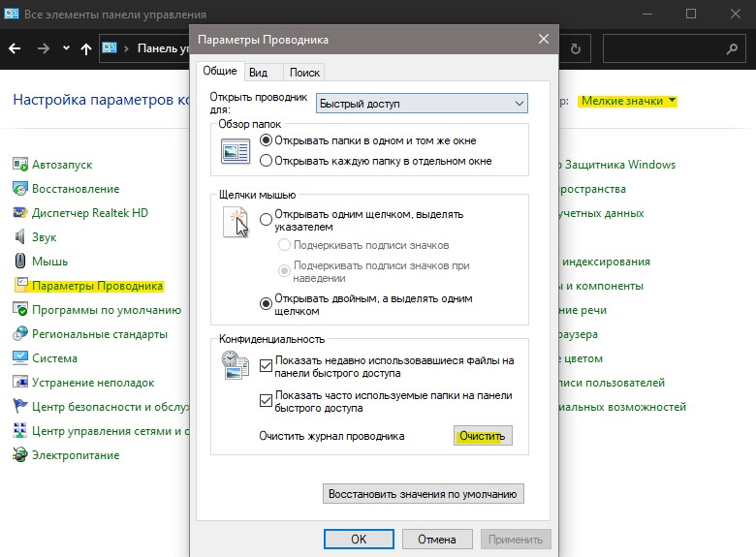
Task: Select double-click to open option
Action: pos(266,304)
